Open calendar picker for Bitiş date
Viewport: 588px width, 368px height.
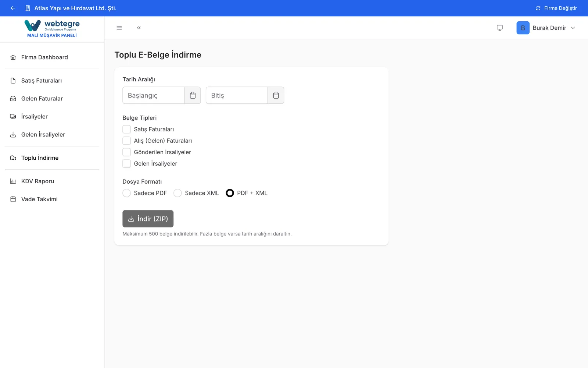pyautogui.click(x=276, y=95)
